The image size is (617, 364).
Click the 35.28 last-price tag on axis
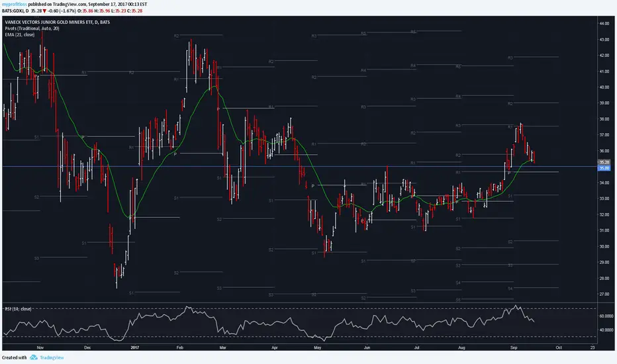604,162
